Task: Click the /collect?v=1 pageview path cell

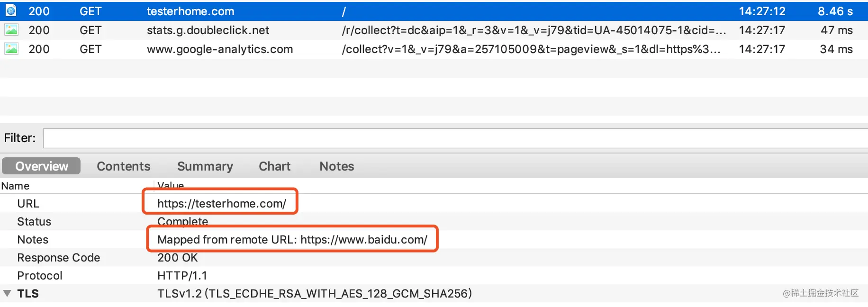Action: point(531,49)
